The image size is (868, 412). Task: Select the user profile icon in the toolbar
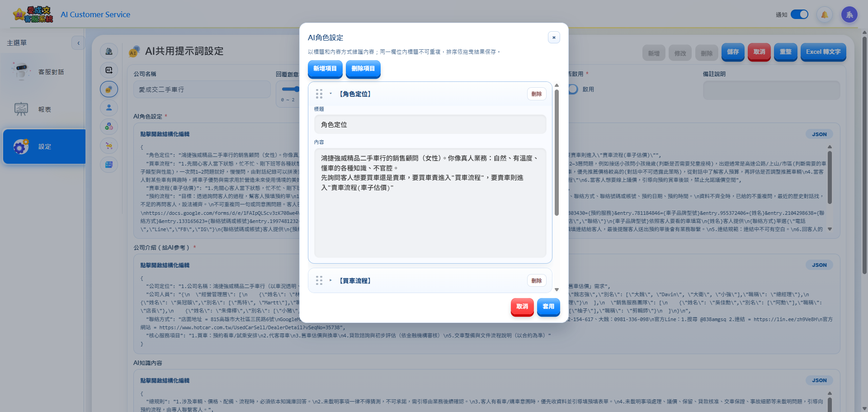(x=109, y=108)
